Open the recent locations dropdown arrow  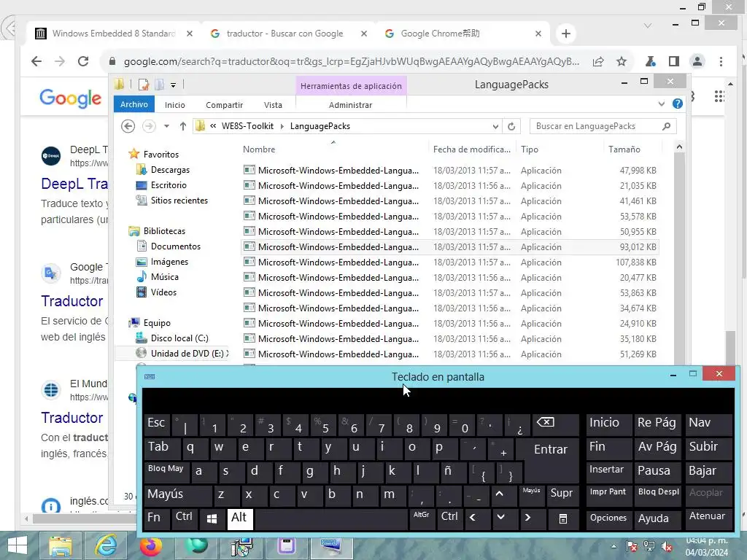coord(166,126)
